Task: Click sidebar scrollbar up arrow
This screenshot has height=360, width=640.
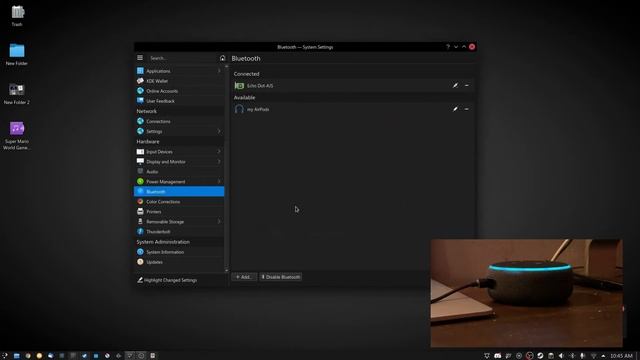Action: click(x=227, y=66)
